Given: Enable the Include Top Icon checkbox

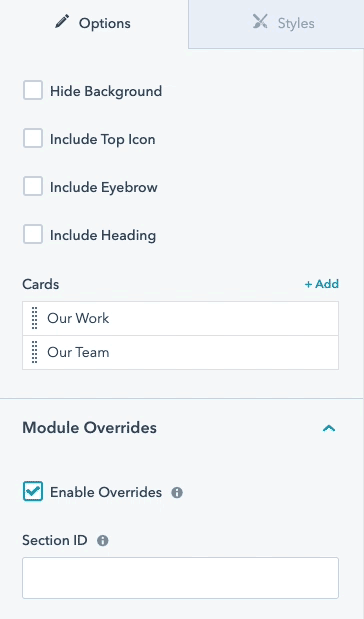Looking at the screenshot, I should tap(33, 139).
